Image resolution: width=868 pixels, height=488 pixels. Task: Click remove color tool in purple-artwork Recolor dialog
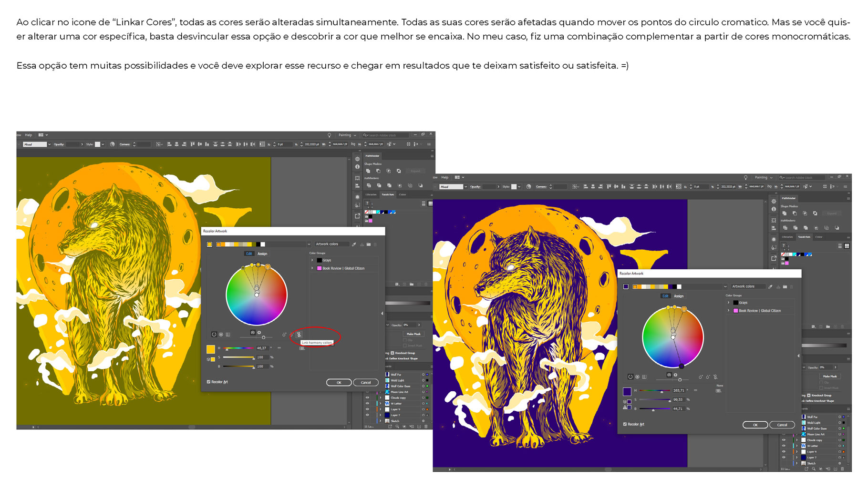708,377
